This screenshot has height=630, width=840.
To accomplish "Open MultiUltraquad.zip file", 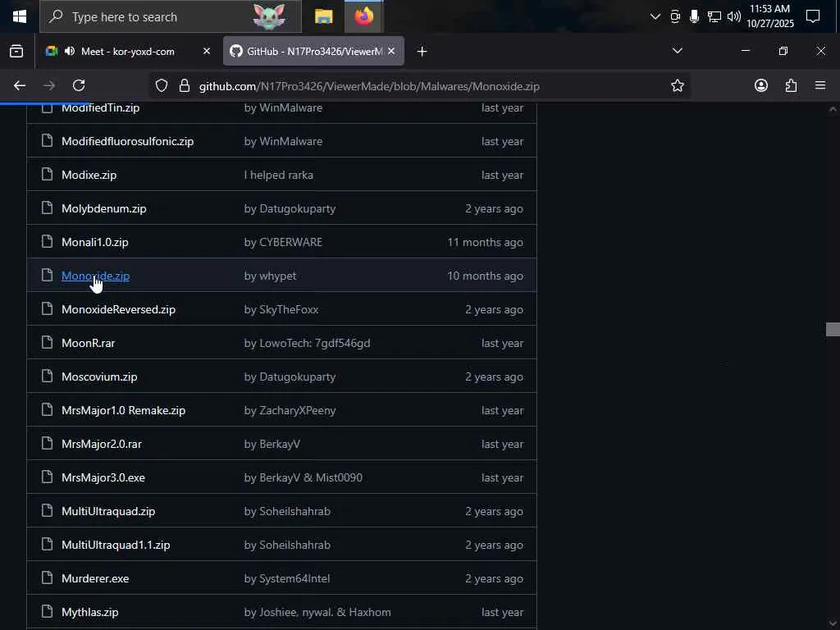I will coord(108,511).
